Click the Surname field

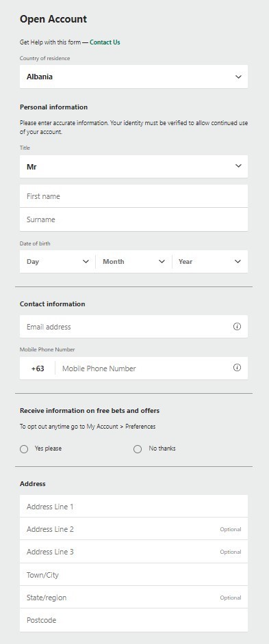point(133,219)
